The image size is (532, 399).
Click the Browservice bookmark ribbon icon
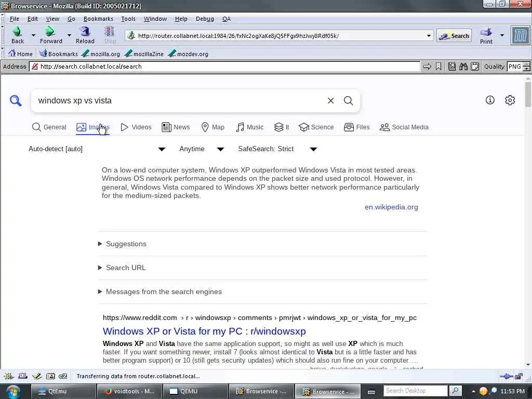[438, 66]
